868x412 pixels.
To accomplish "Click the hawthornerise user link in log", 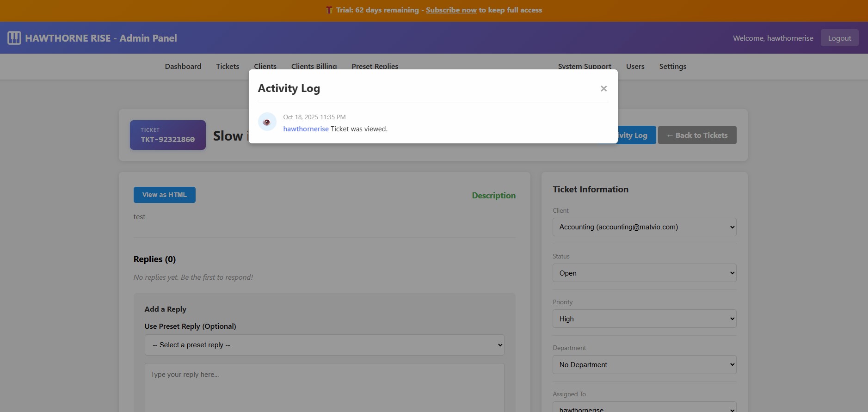I will tap(306, 129).
